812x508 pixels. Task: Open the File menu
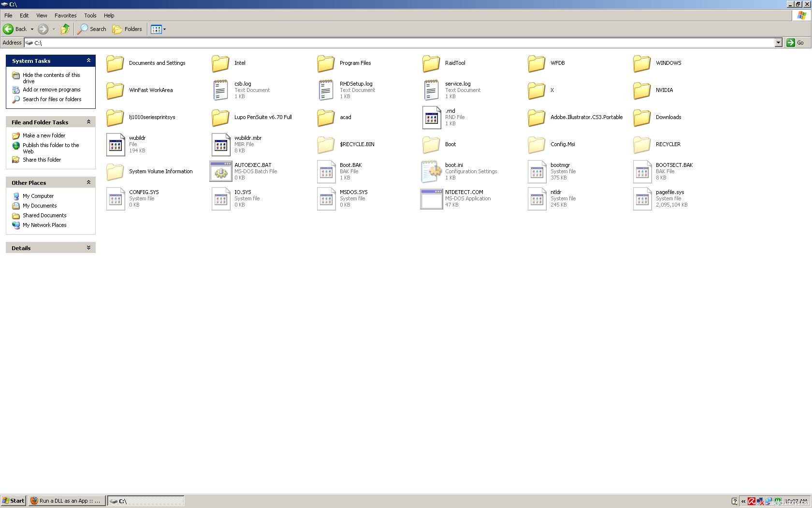point(8,15)
